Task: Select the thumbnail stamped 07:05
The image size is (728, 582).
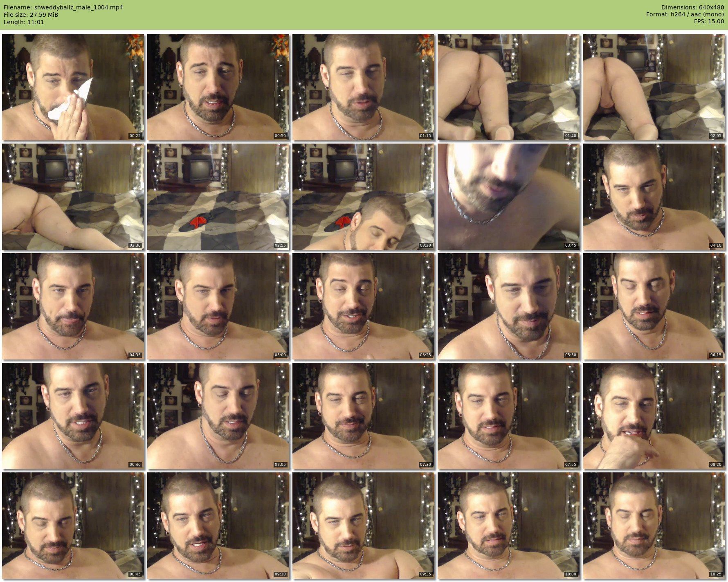Action: click(218, 416)
